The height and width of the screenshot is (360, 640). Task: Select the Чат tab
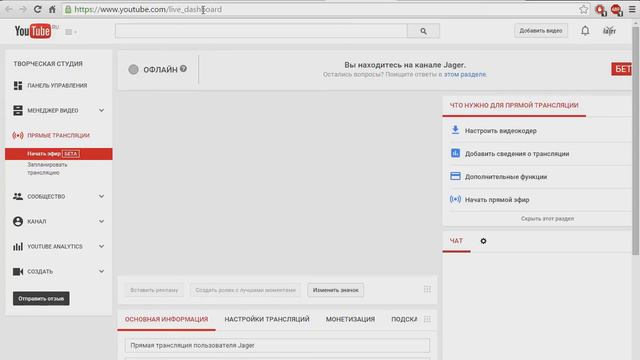tap(456, 241)
